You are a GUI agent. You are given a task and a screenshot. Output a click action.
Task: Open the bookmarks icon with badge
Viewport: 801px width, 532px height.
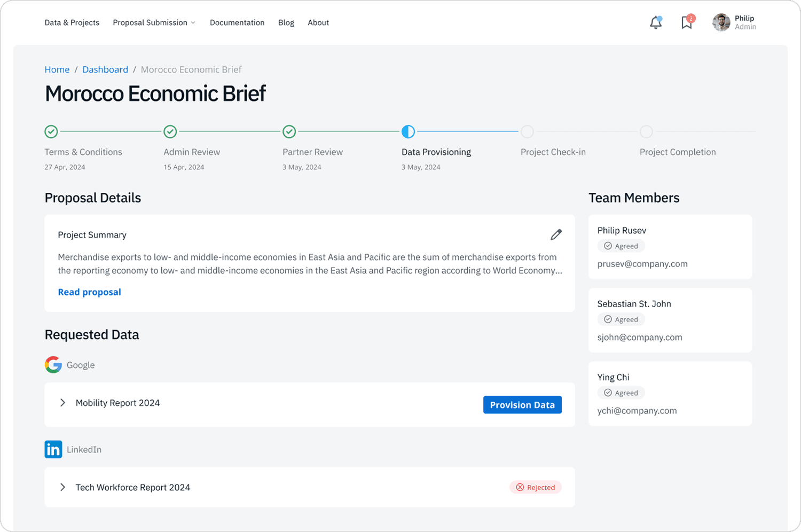pyautogui.click(x=687, y=22)
